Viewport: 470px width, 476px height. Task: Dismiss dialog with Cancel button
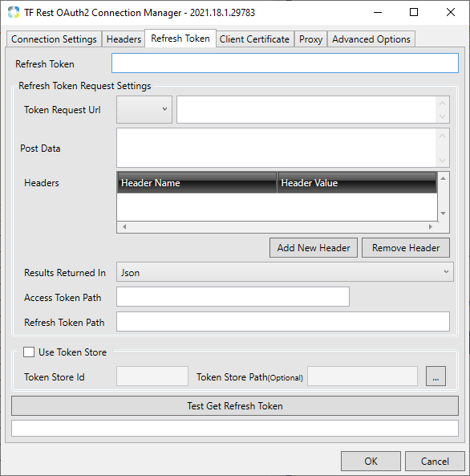[435, 461]
